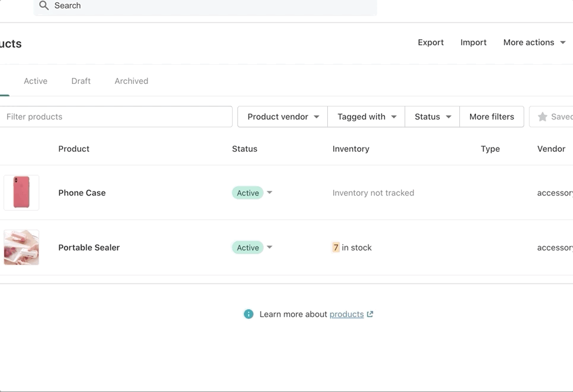Open the Tagged with filter dropdown
This screenshot has height=392, width=573.
pos(366,117)
